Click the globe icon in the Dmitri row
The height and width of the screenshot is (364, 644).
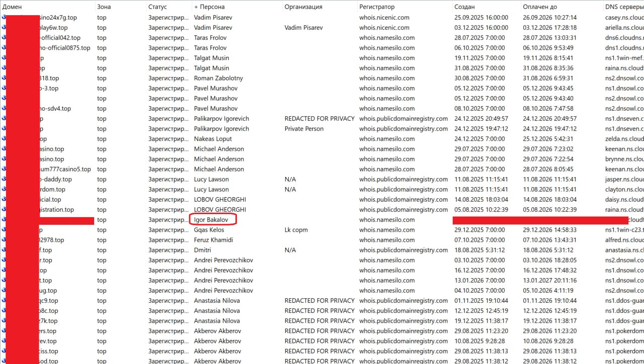[4, 250]
